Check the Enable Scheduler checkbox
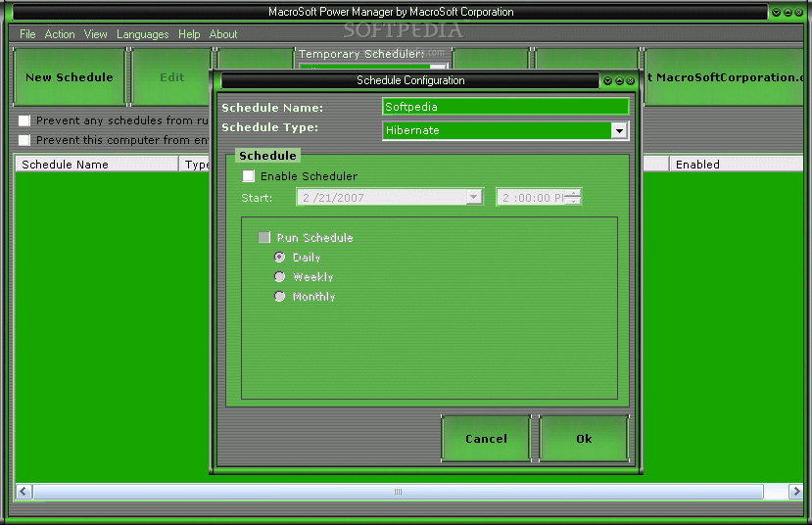The image size is (812, 525). click(x=249, y=176)
